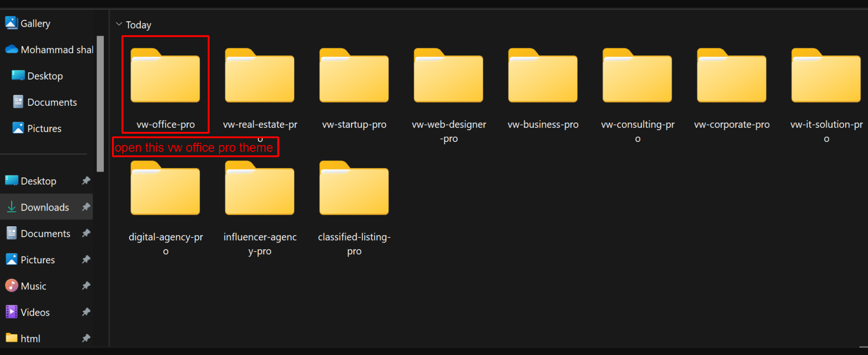Unpin Downloads using its pin icon

(x=86, y=207)
